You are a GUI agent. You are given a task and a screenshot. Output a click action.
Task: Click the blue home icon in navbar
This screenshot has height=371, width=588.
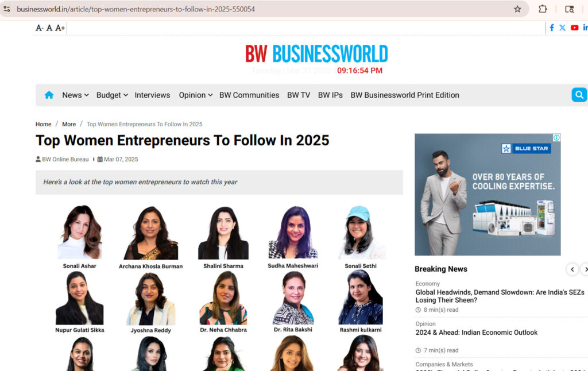(x=49, y=95)
